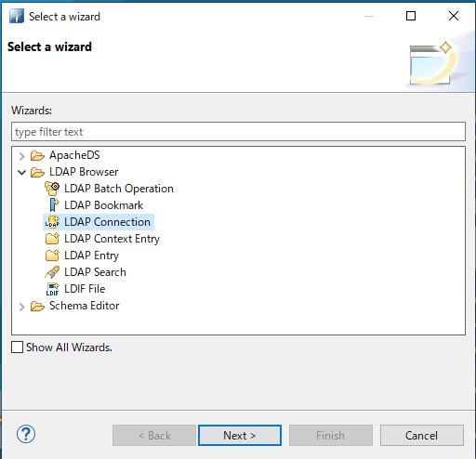Enable the Show All Wizards checkbox
This screenshot has height=459, width=476.
pyautogui.click(x=17, y=348)
